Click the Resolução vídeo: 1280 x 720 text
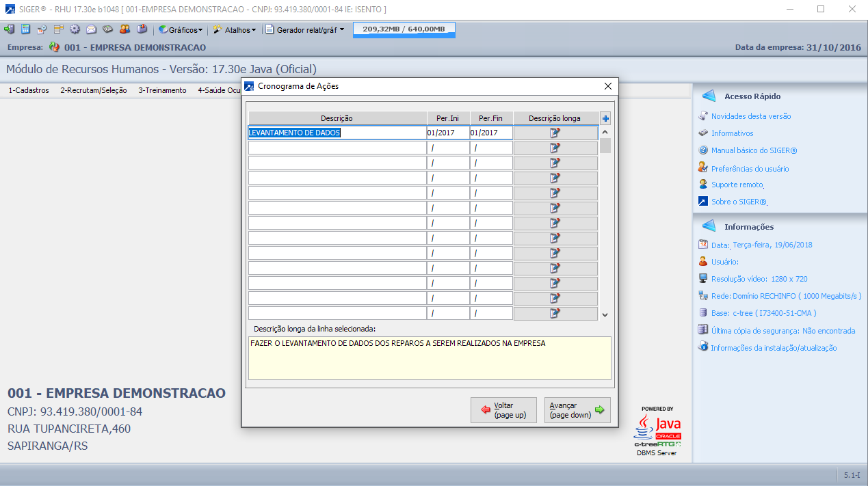Screen dimensions: 868x486 tap(759, 279)
